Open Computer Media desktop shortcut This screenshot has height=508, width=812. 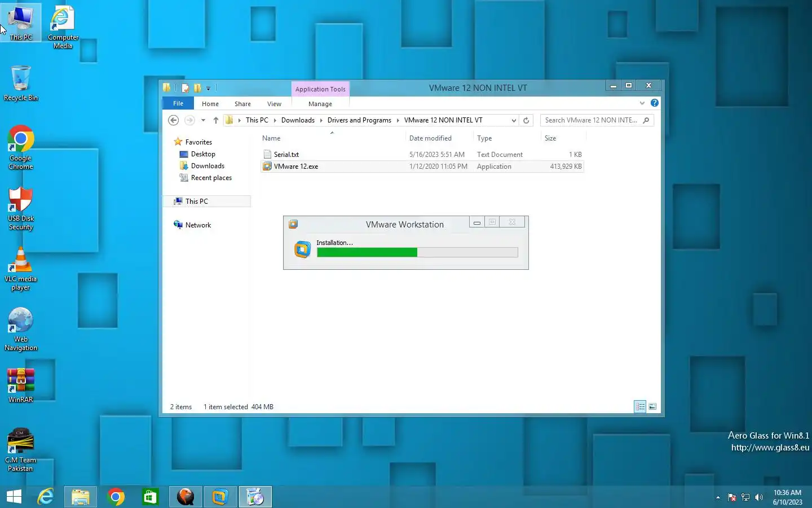63,27
